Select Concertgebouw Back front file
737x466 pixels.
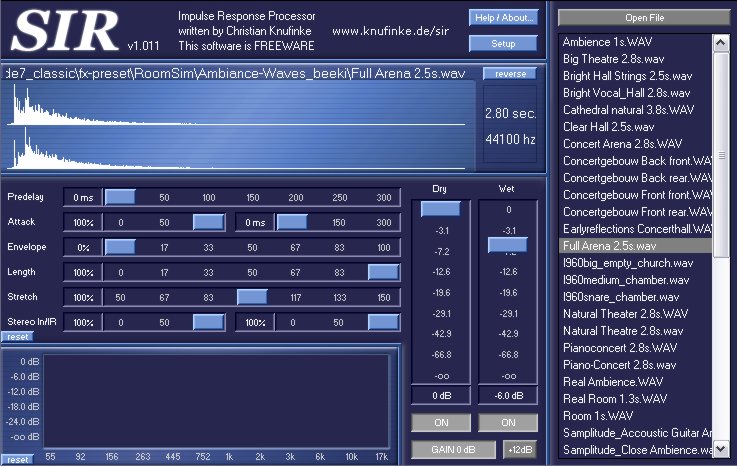pyautogui.click(x=637, y=161)
